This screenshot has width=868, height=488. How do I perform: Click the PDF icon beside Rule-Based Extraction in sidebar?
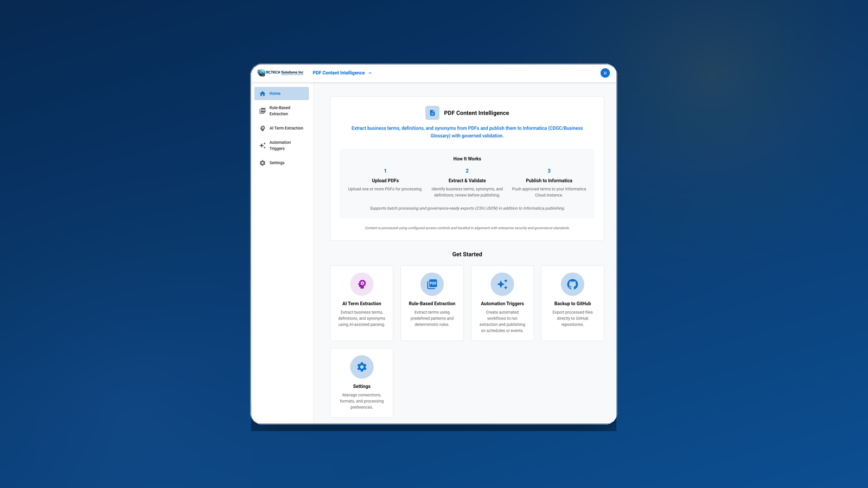(263, 111)
